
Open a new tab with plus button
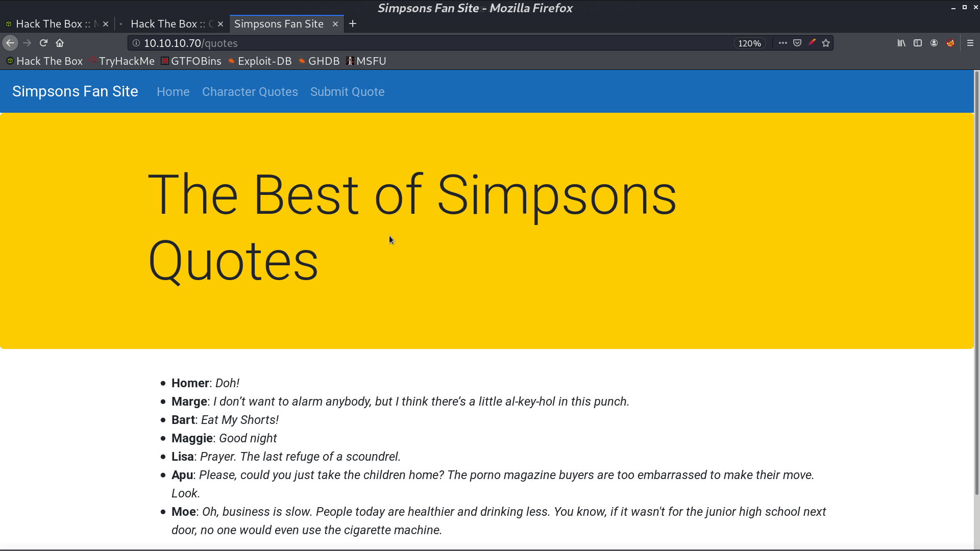(353, 24)
